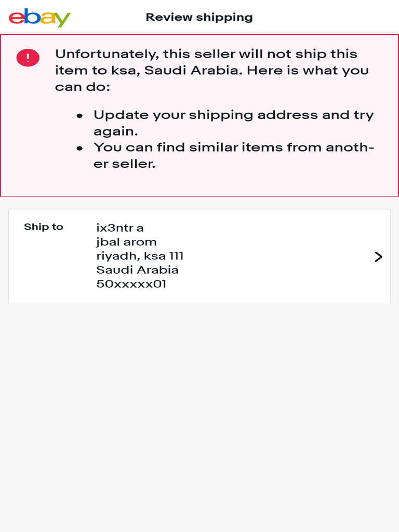Click the red 'e' in eBay logo
The width and height of the screenshot is (399, 532).
[x=17, y=18]
